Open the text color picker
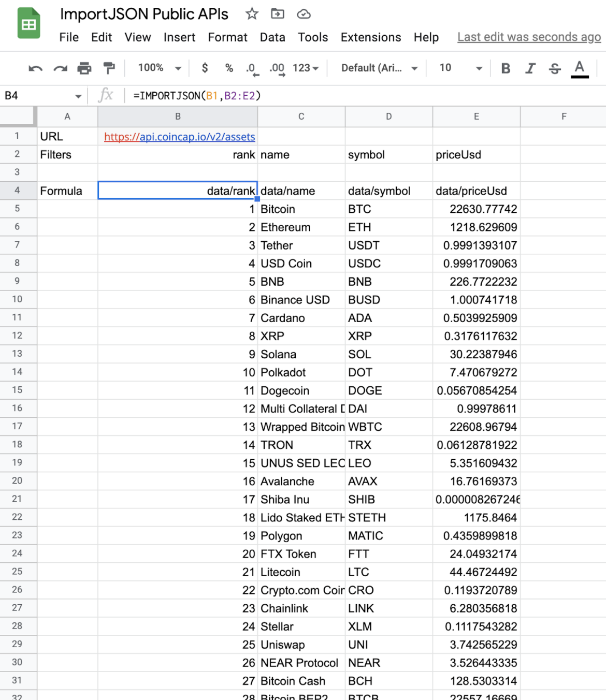Viewport: 606px width, 700px height. point(580,68)
